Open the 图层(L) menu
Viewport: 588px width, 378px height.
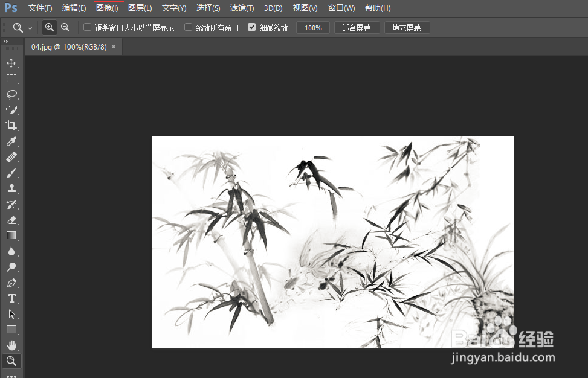[x=140, y=8]
